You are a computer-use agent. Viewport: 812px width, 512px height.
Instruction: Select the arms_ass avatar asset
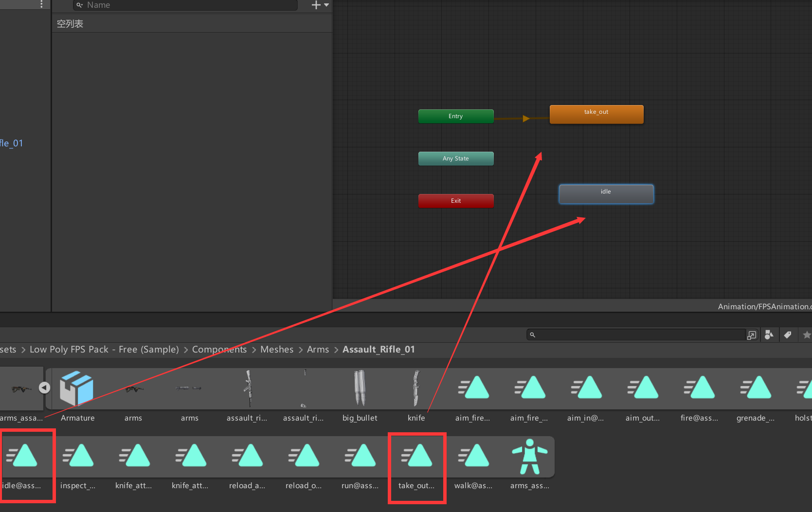tap(530, 463)
